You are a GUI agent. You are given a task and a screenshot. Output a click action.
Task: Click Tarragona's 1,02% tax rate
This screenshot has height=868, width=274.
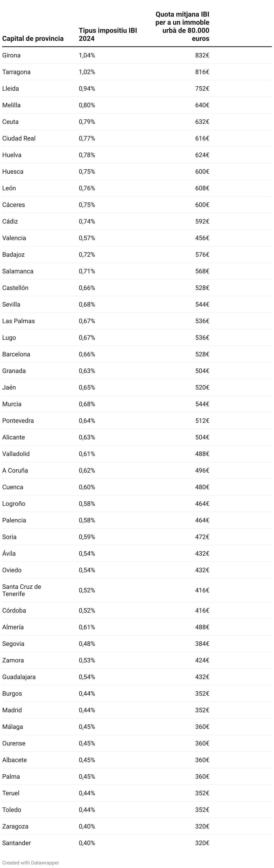[x=87, y=72]
